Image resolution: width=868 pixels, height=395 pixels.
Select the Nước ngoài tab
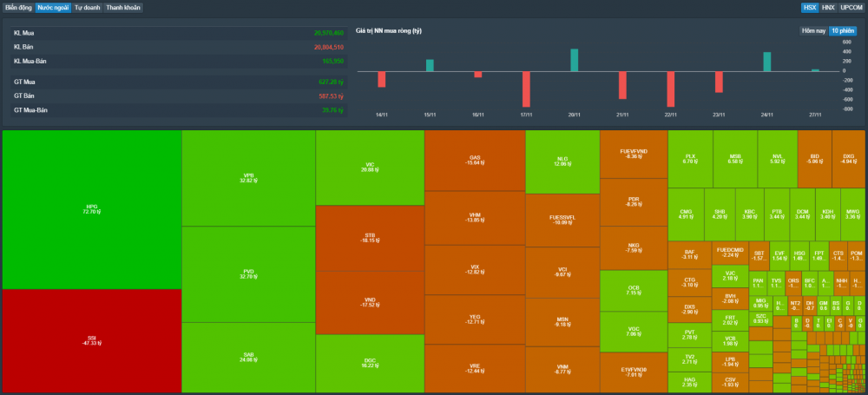(x=53, y=8)
